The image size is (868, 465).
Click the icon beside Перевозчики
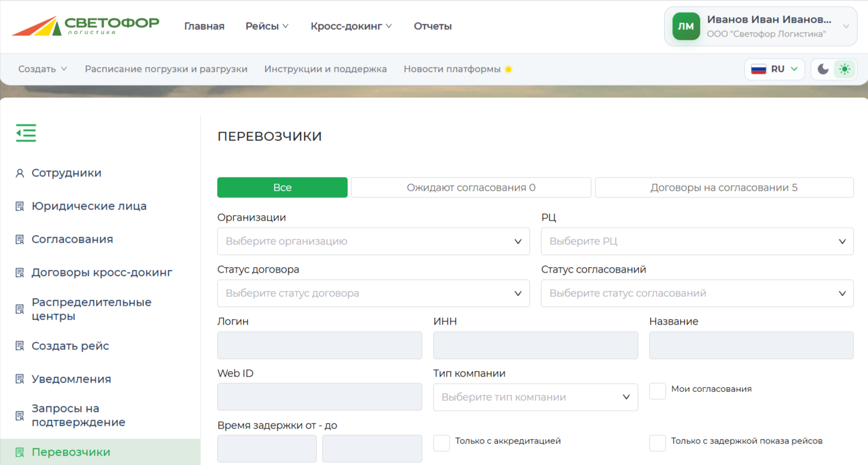point(20,452)
